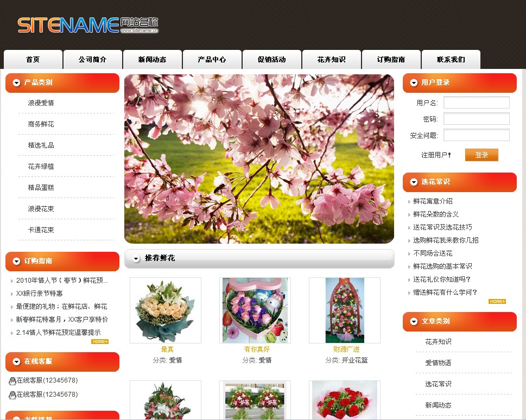Image resolution: width=526 pixels, height=420 pixels.
Task: Toggle the 推荐鲜花 section arrow
Action: (x=135, y=258)
